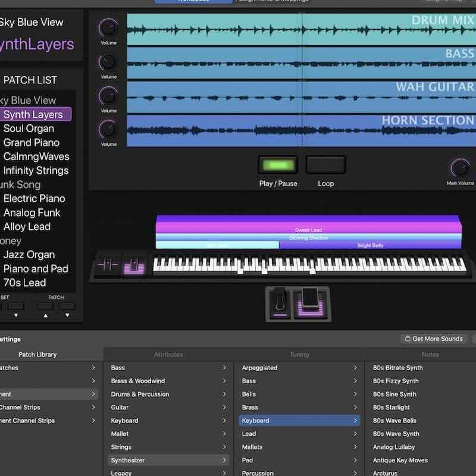476x476 pixels.
Task: Click the on-screen piano keyboard
Action: click(x=309, y=265)
